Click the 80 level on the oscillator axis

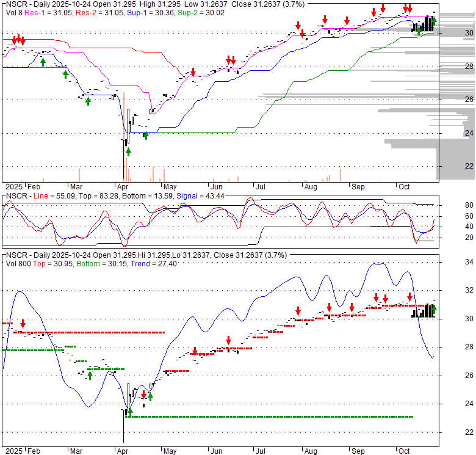tap(452, 205)
